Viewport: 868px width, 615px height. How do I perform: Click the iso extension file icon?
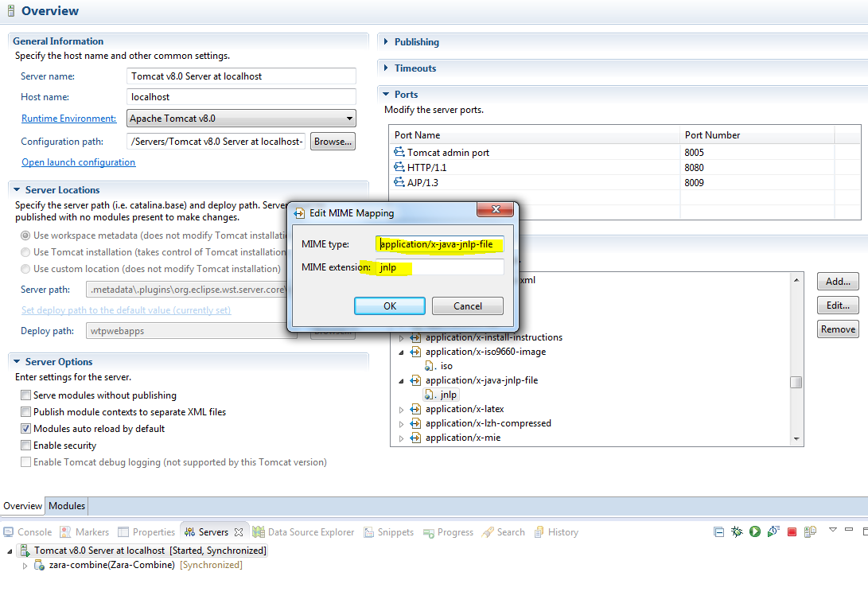(x=430, y=366)
